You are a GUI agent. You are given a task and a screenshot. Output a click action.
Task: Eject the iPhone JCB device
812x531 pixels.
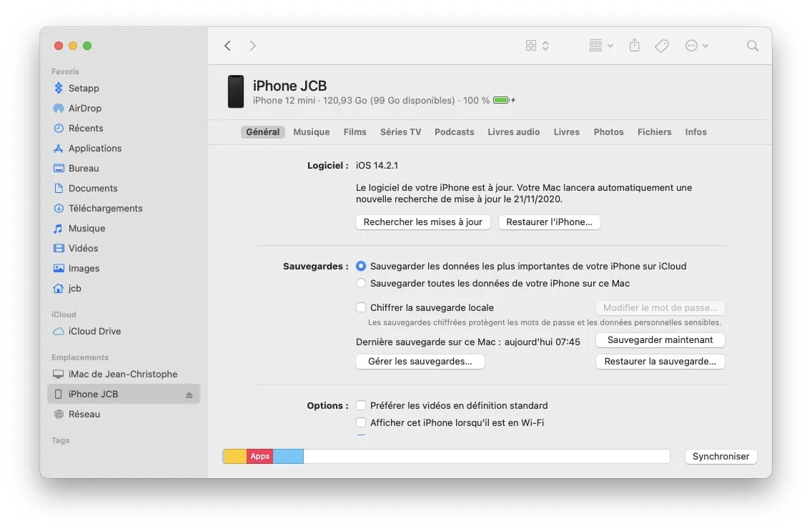(x=189, y=395)
